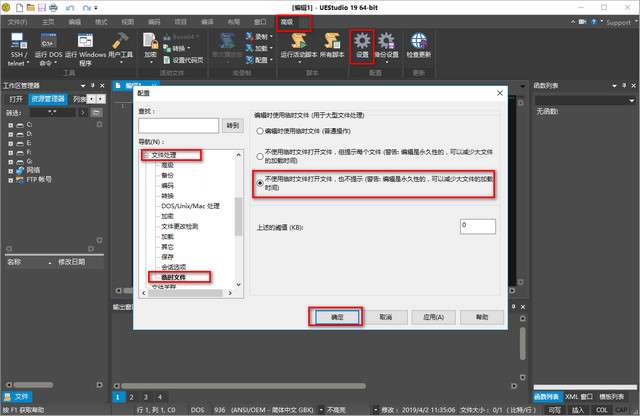The width and height of the screenshot is (640, 416).
Task: Open the All Scripts icon
Action: pos(332,41)
